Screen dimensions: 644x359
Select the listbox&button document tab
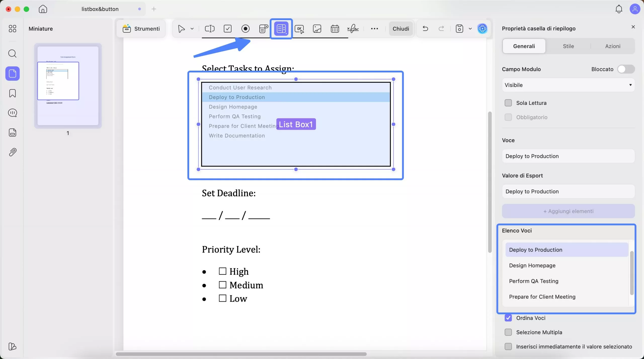tap(100, 9)
